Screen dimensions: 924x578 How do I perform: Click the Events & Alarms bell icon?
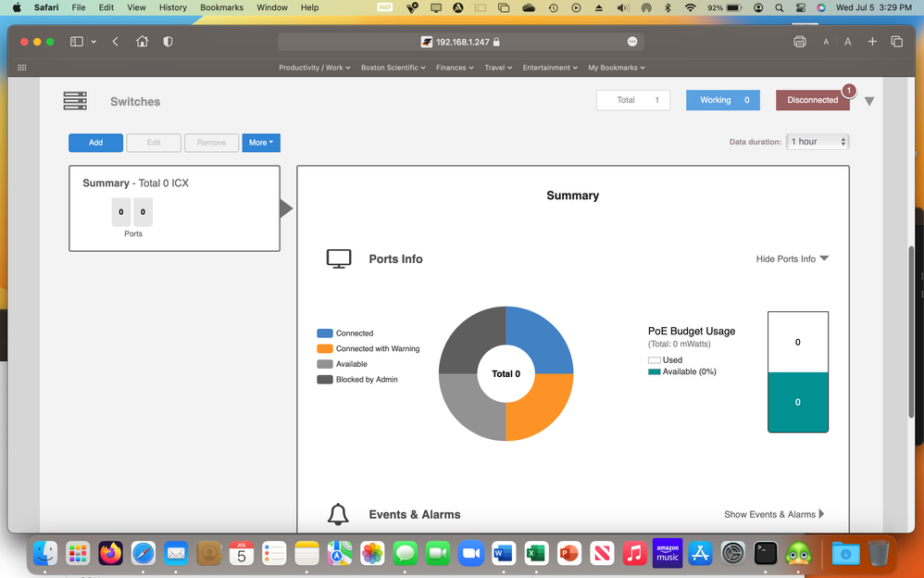click(339, 514)
